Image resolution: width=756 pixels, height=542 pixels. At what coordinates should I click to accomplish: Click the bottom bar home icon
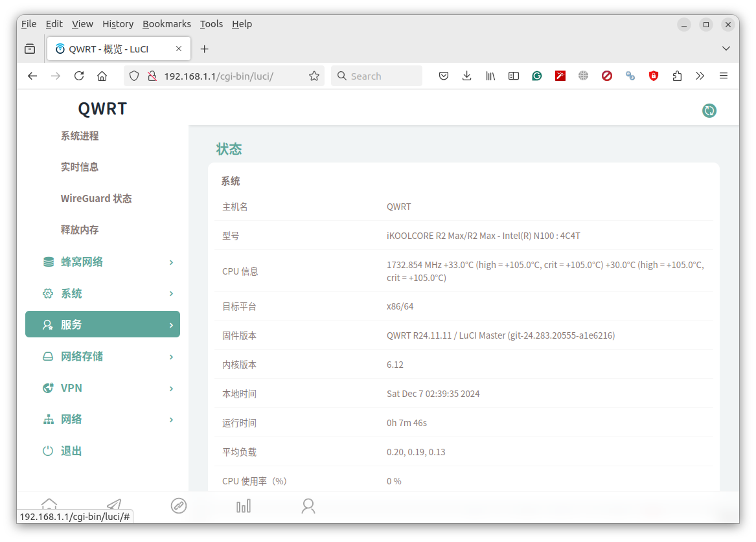coord(49,504)
